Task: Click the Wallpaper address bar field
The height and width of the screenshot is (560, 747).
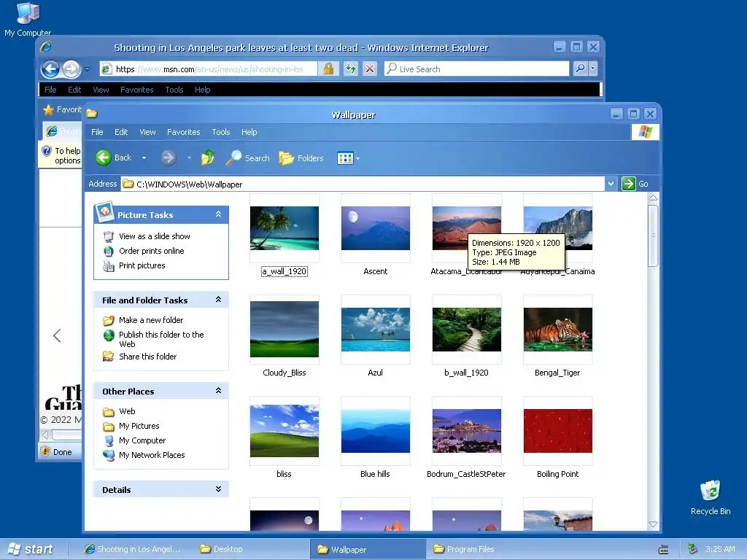Action: (363, 184)
